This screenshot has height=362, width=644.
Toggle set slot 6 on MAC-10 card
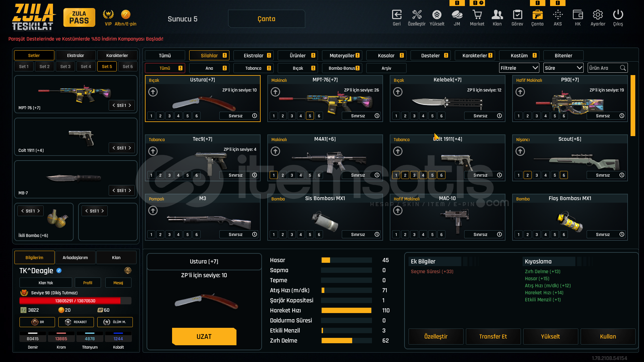coord(441,234)
